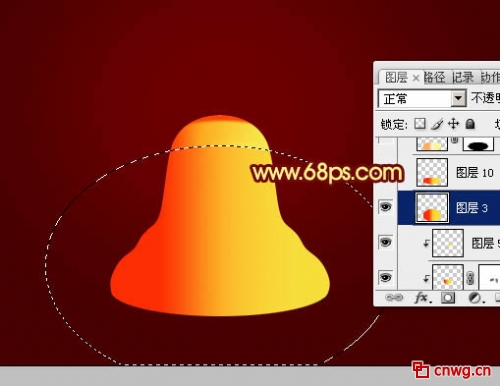The width and height of the screenshot is (500, 386).
Task: Click the lock transparent pixels icon
Action: click(420, 124)
